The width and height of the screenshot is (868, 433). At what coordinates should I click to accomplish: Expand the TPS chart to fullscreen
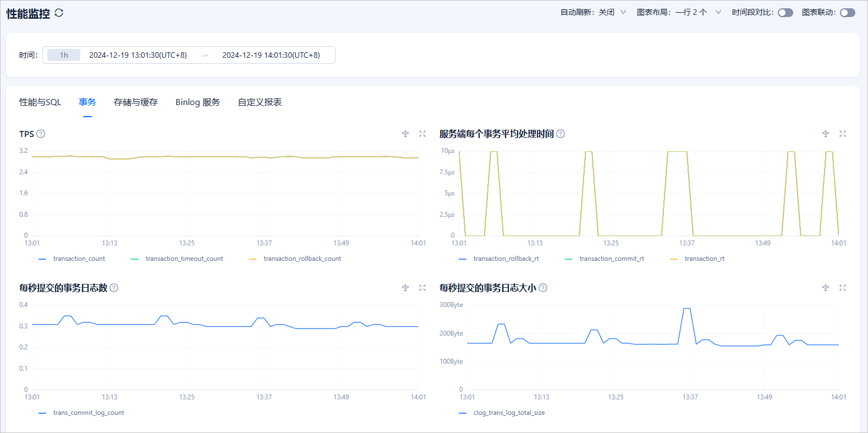point(422,134)
